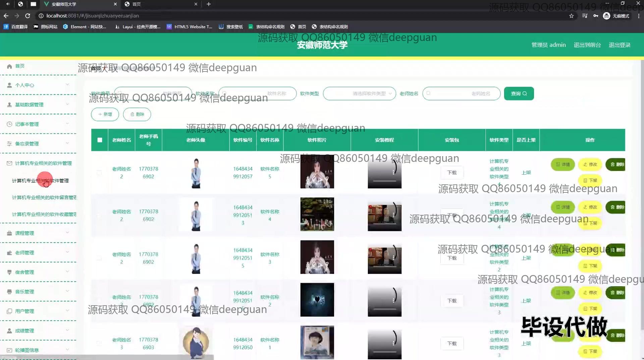The image size is (644, 360).
Task: Expand the 课程管理 sidebar menu
Action: (38, 233)
